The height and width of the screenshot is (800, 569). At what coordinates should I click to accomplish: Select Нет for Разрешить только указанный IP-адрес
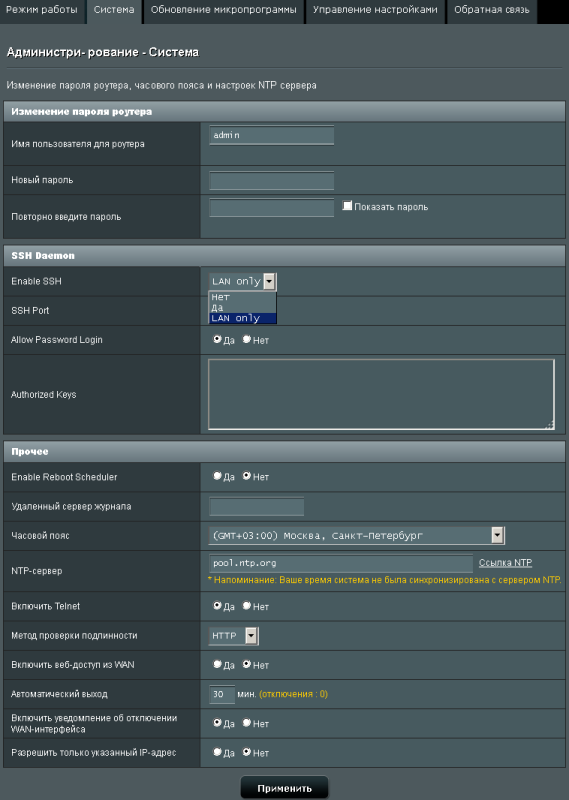[x=246, y=752]
